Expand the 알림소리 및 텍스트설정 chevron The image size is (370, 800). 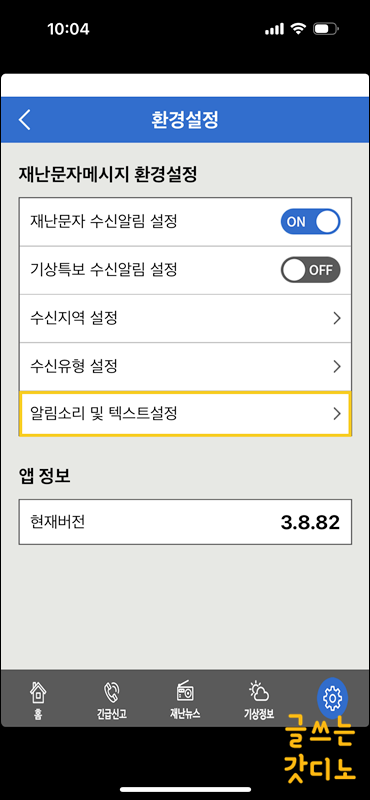tap(336, 413)
